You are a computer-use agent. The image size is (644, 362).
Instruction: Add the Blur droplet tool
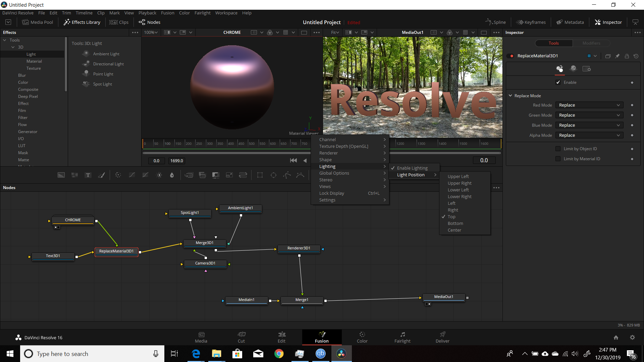coord(172,175)
